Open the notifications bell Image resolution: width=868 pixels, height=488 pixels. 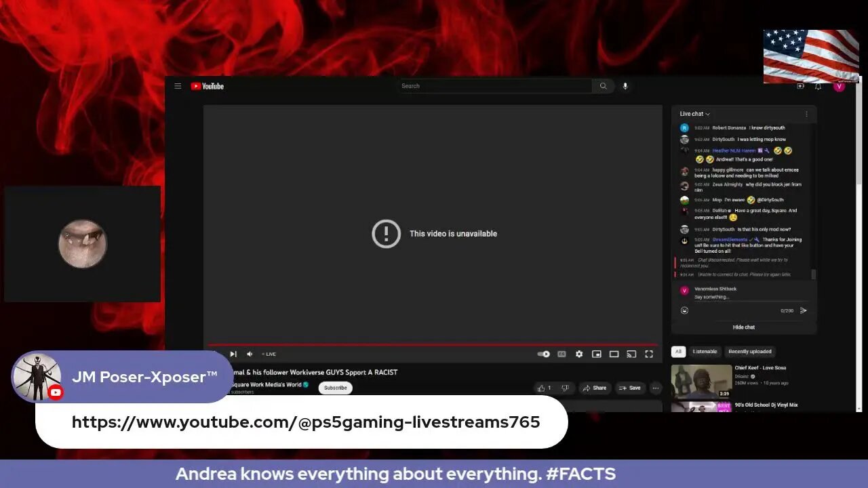coord(818,86)
